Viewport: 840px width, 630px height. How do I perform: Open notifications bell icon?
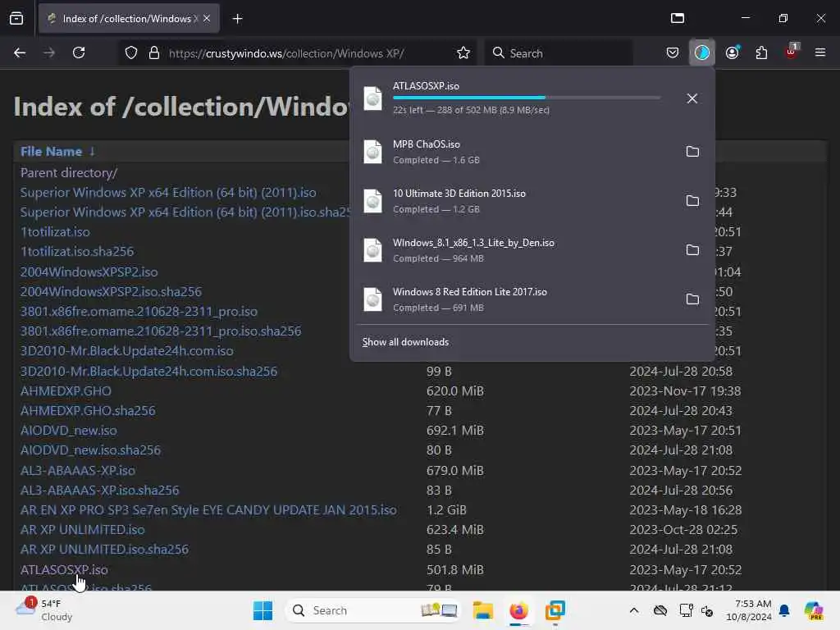[784, 610]
